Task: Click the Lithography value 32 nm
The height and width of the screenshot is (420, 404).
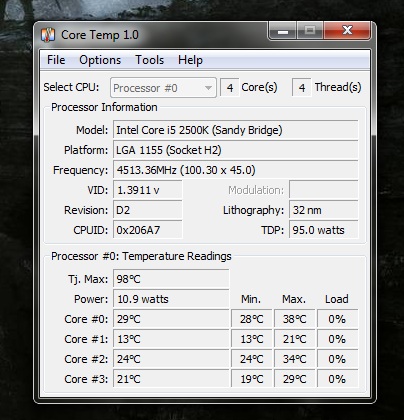Action: (x=324, y=210)
